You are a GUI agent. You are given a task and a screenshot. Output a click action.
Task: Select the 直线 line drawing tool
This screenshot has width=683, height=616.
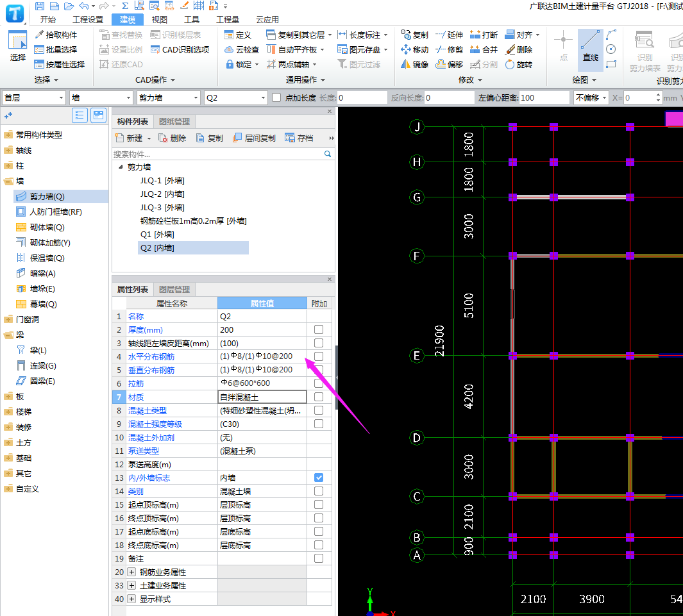click(590, 50)
